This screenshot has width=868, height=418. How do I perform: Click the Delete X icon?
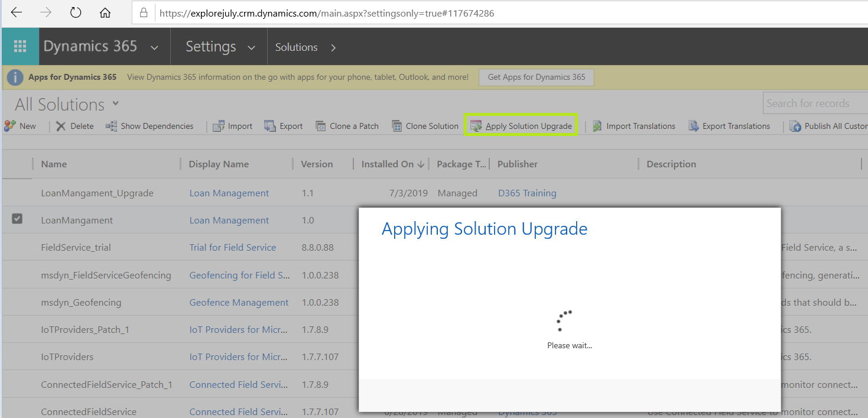pos(61,126)
